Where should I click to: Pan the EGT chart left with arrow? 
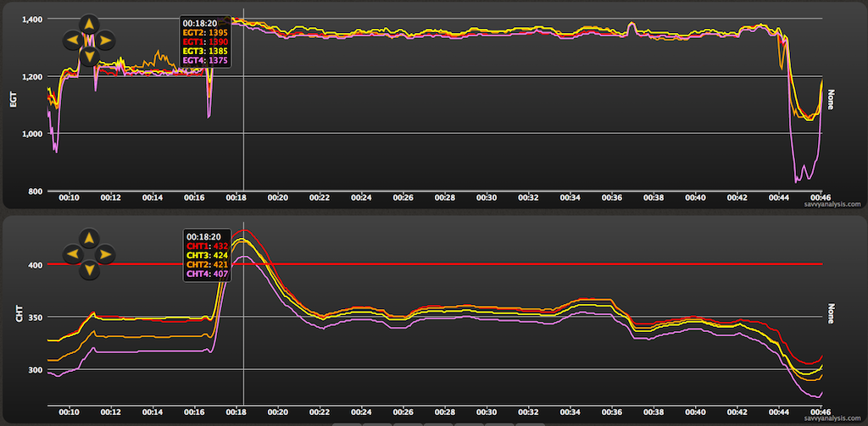click(x=72, y=39)
